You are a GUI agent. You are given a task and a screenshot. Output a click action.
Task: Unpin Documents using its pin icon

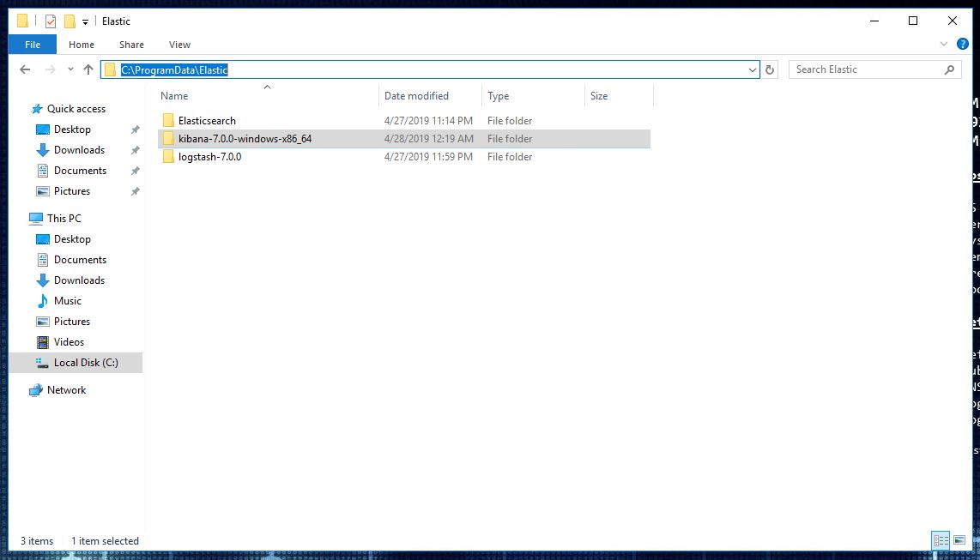point(135,171)
